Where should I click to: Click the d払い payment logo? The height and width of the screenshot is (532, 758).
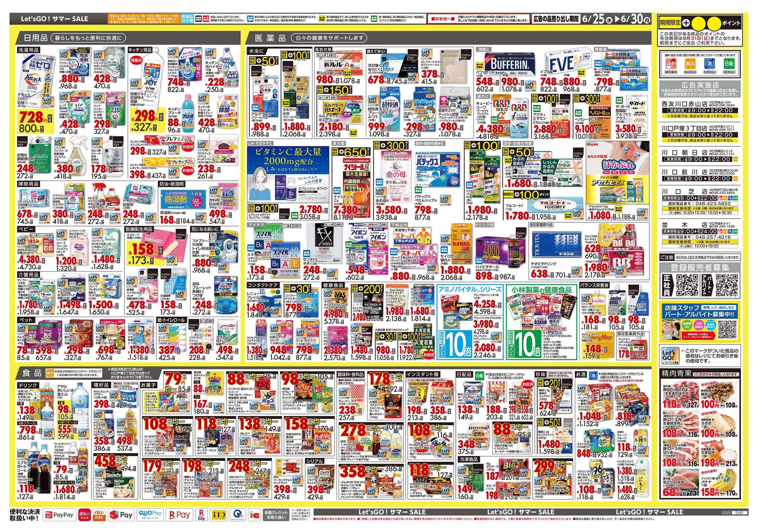pos(84,515)
